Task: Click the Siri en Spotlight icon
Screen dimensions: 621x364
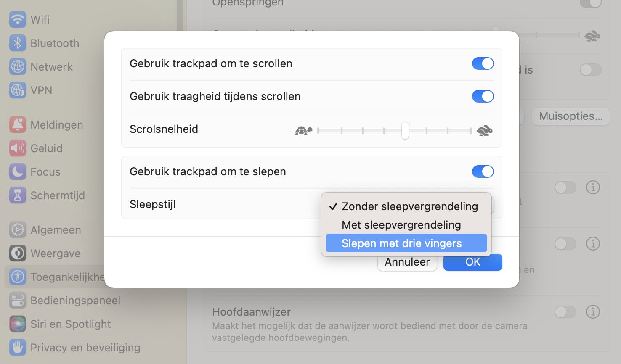Action: pos(18,324)
